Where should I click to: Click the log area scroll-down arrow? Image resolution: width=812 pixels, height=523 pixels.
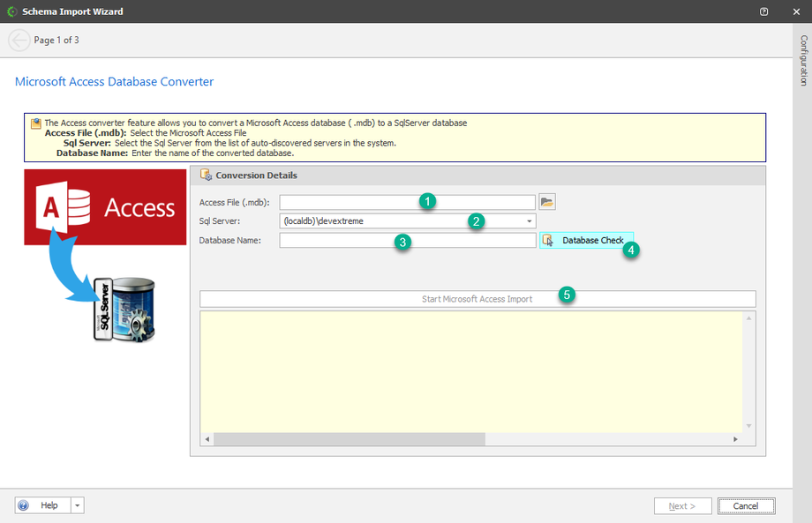tap(748, 426)
